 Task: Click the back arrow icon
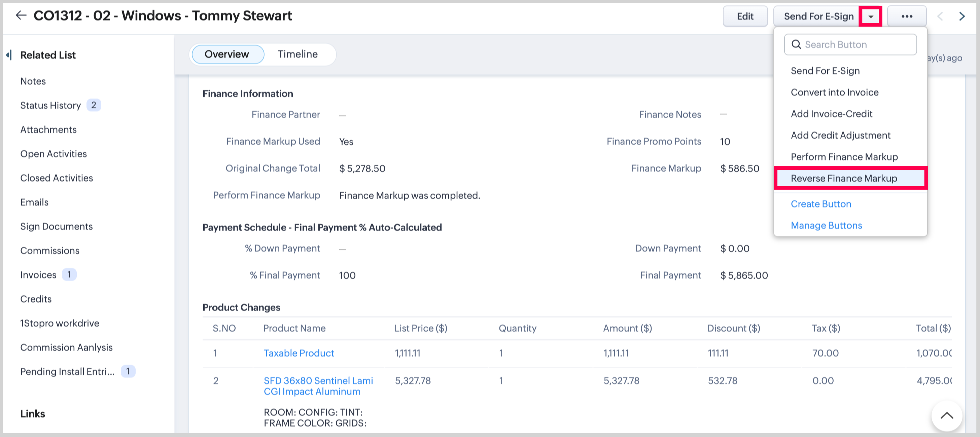[x=21, y=15]
